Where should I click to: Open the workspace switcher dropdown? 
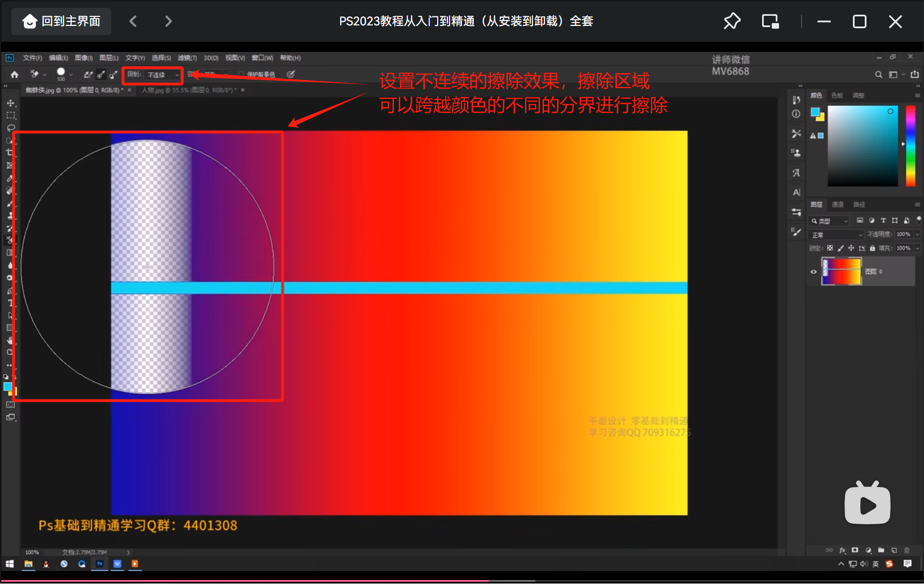(x=896, y=74)
